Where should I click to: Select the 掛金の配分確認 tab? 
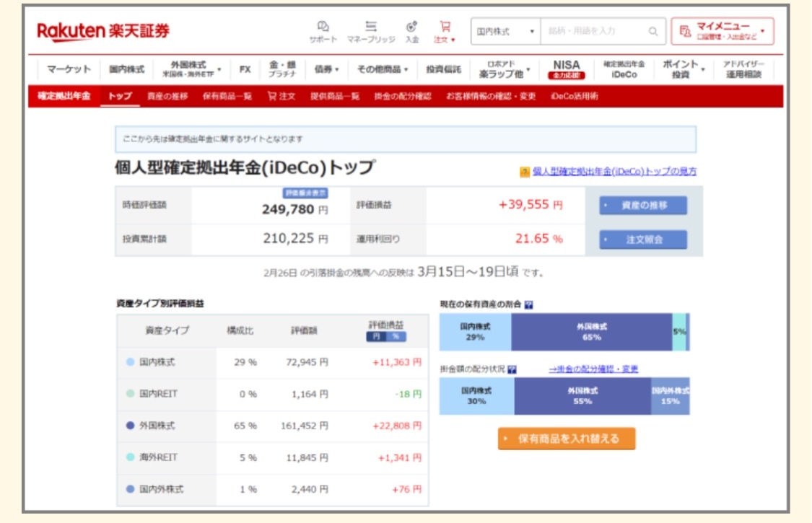pos(402,97)
